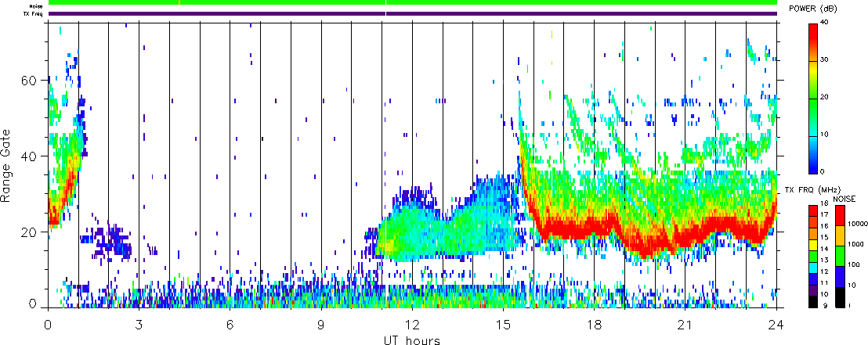Screen dimensions: 868x345
Task: Click the 'Range Gate' axis title
Action: (x=7, y=165)
